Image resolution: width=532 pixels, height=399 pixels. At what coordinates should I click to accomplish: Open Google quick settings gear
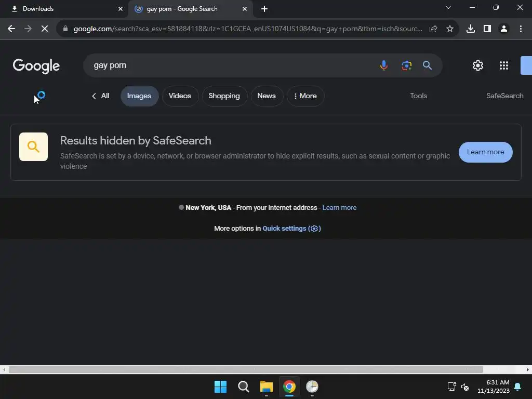click(478, 65)
